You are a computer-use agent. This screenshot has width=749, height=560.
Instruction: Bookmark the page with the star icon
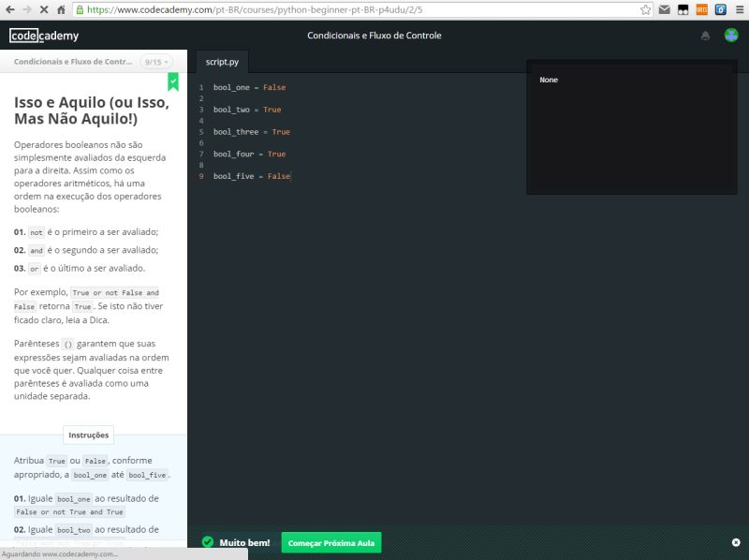click(x=647, y=11)
